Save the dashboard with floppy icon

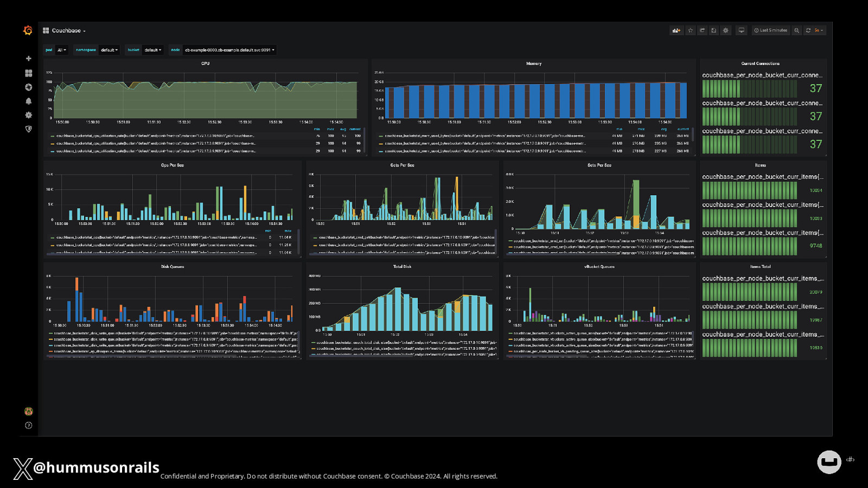click(x=714, y=30)
